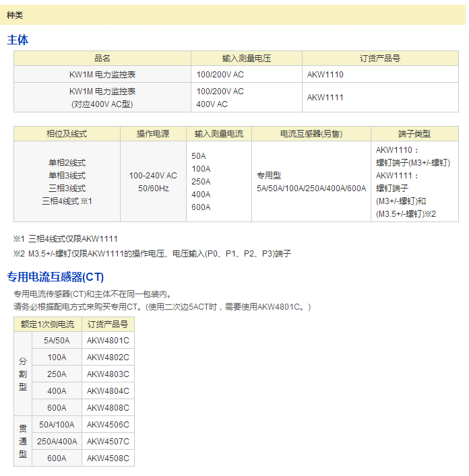Select CT product number AKW4801C
Viewport: 469px width, 476px height.
pos(108,341)
